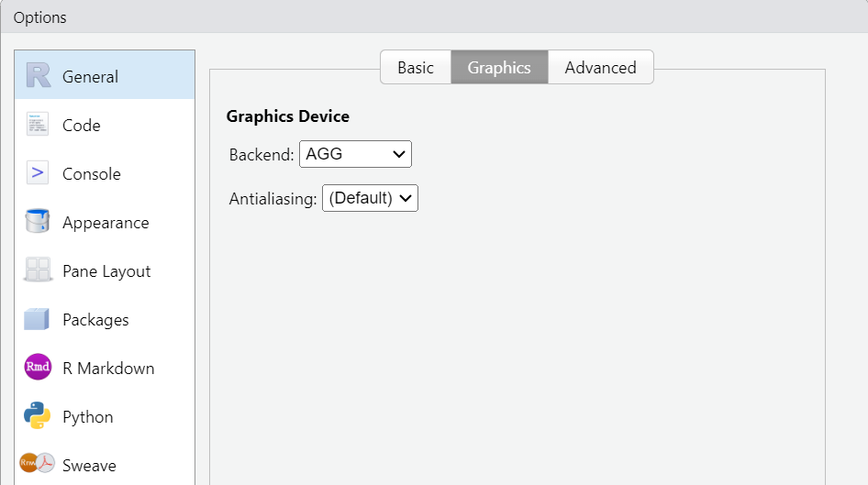Screen dimensions: 868x485
Task: Switch to the Basic tab
Action: 416,68
